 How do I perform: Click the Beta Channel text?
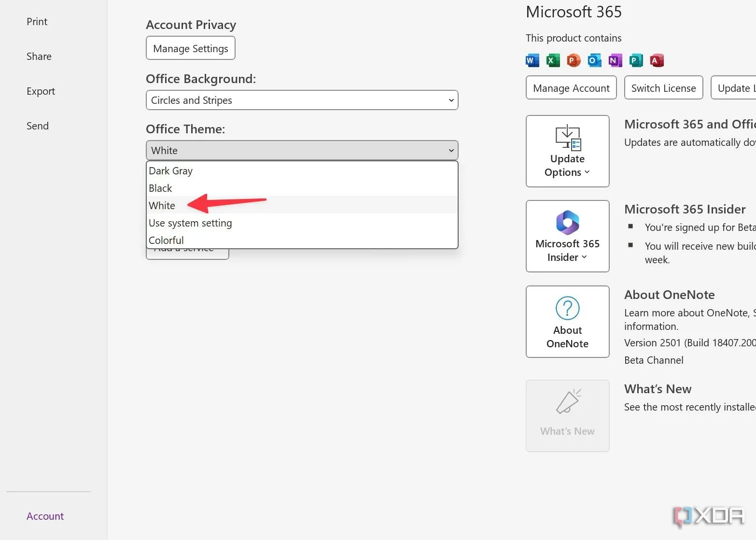(x=654, y=360)
